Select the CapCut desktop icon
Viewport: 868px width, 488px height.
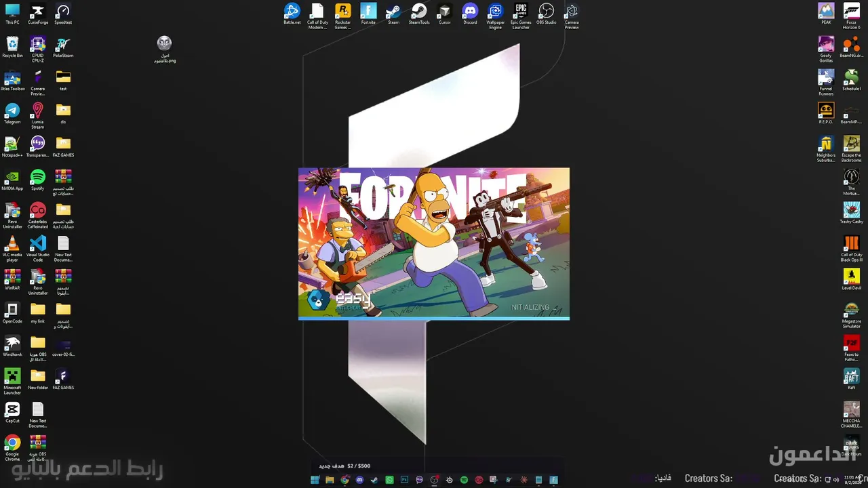click(12, 413)
